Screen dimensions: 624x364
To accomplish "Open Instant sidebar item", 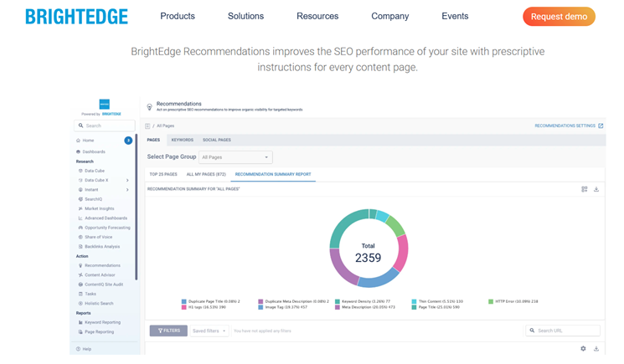I will coord(91,190).
